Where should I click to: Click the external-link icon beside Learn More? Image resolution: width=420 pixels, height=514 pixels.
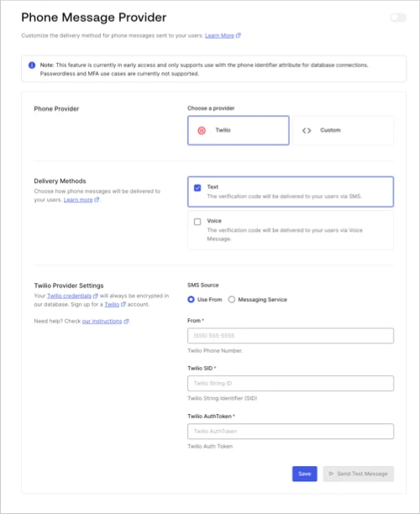coord(239,35)
